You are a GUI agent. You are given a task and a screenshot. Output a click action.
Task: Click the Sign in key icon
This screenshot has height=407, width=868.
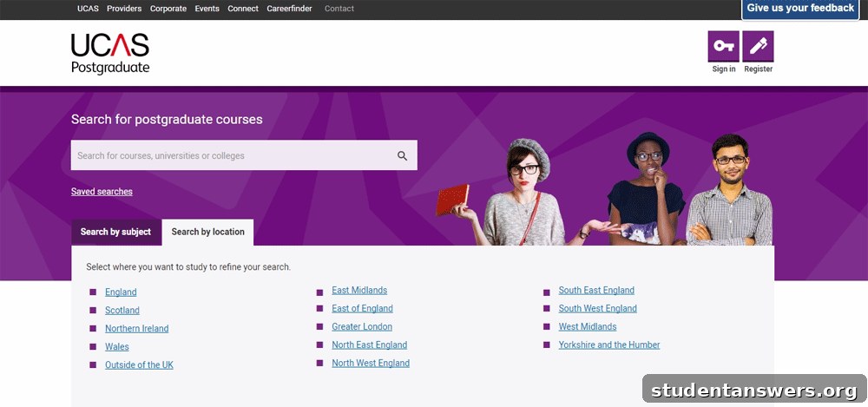(x=724, y=47)
